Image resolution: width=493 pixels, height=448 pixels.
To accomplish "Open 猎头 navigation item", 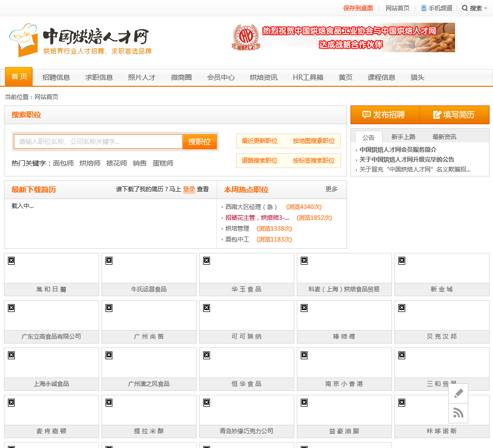I will 417,77.
